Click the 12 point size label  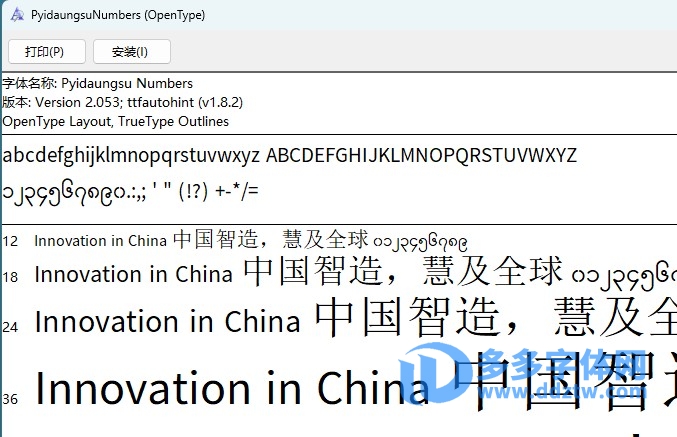[x=11, y=241]
